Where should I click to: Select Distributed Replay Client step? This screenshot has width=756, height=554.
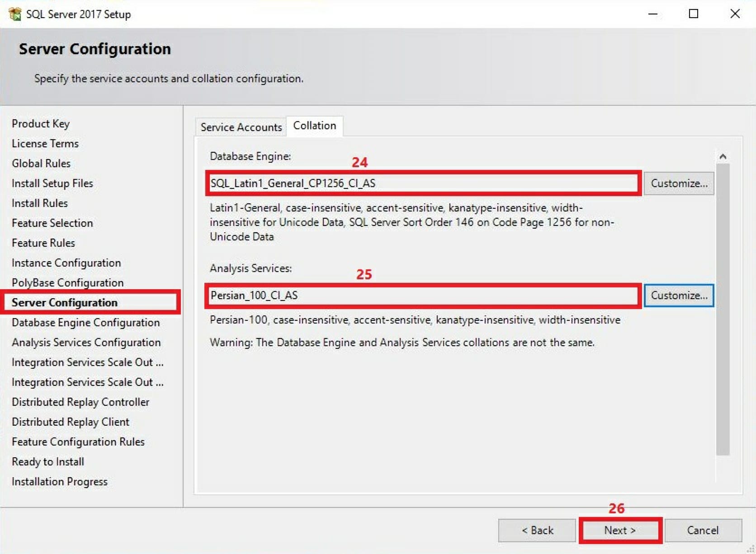point(71,422)
